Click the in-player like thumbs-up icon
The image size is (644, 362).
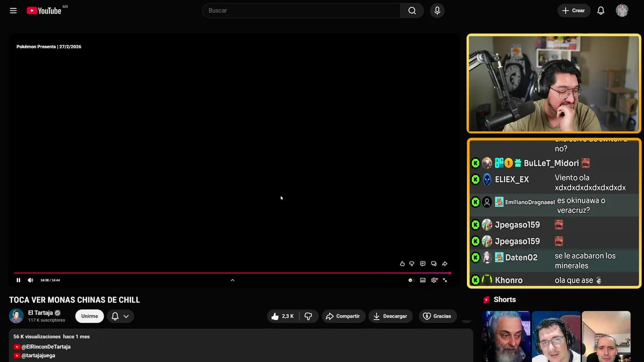(x=402, y=263)
